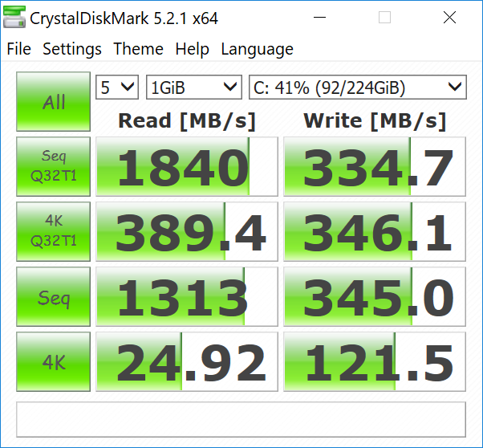Open the Theme menu

pyautogui.click(x=138, y=49)
